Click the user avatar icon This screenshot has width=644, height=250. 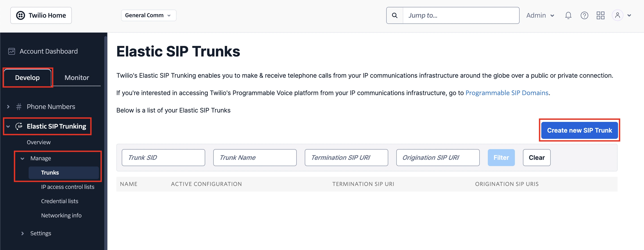coord(618,15)
